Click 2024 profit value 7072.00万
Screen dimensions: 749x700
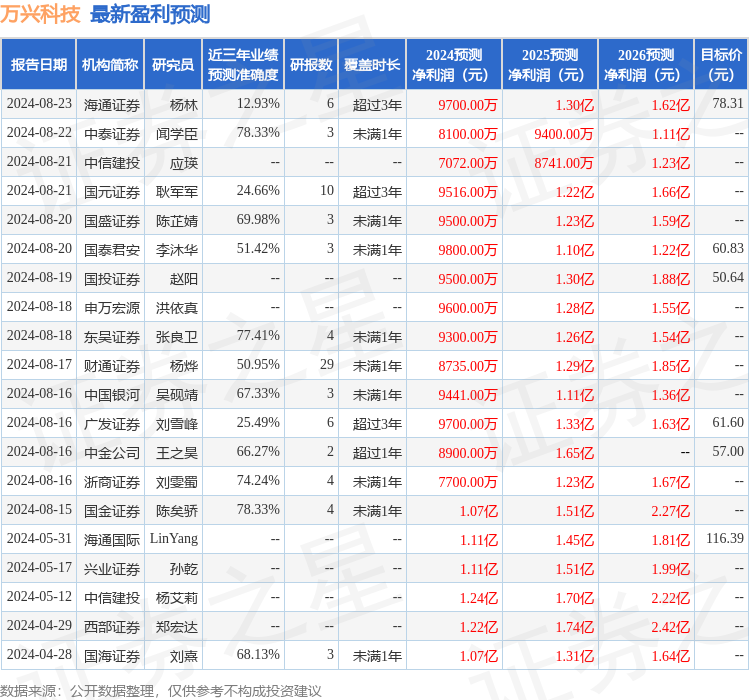coord(468,163)
